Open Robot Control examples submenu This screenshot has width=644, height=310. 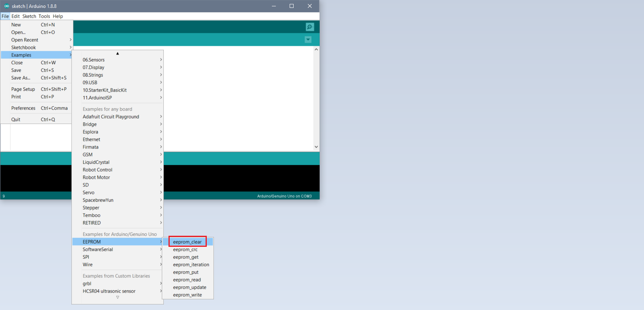tap(118, 170)
